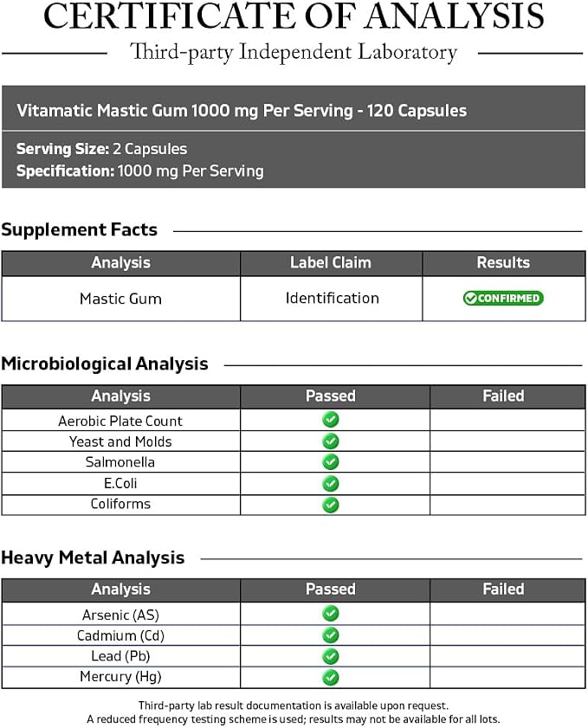Click the Salmonella passed checkmark
Screen dimensions: 588x728
[x=331, y=462]
